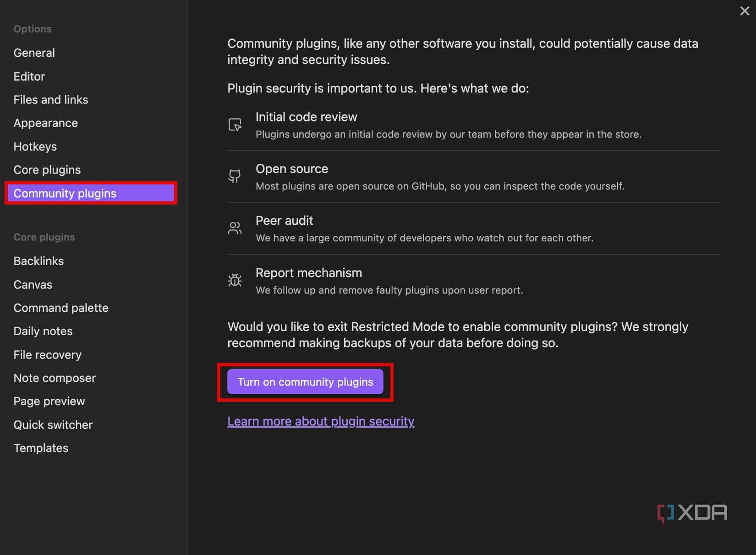
Task: Click the XDA logo in the corner
Action: 692,512
